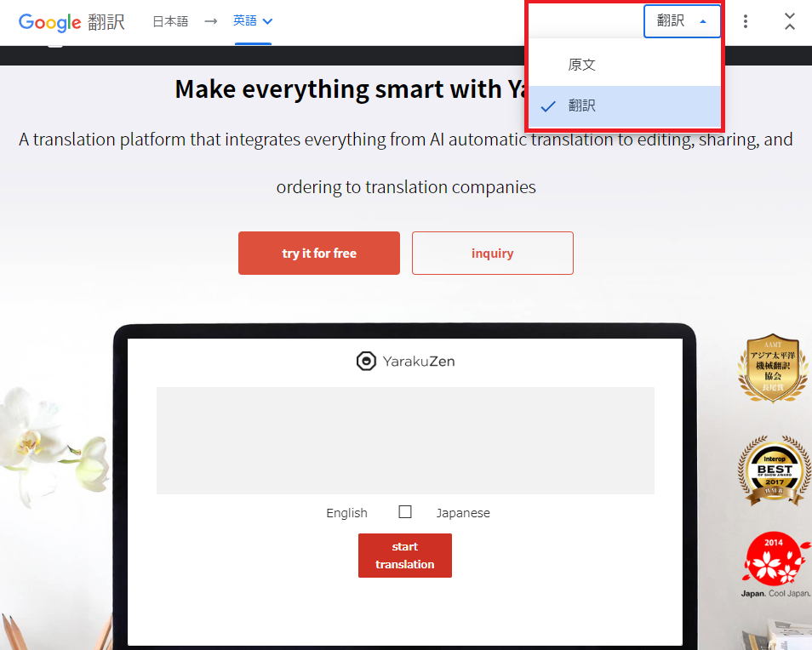Toggle the checkbox between English and Japanese

[x=405, y=512]
